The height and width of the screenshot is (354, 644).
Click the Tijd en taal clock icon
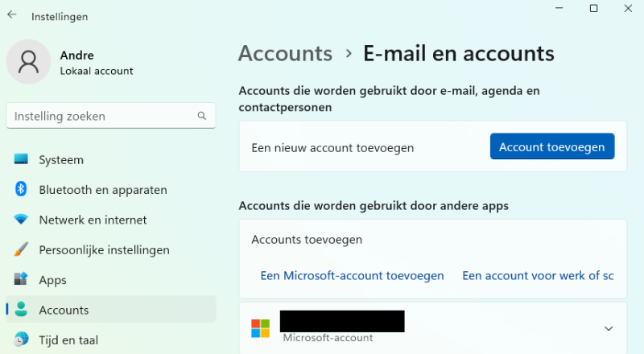click(22, 340)
